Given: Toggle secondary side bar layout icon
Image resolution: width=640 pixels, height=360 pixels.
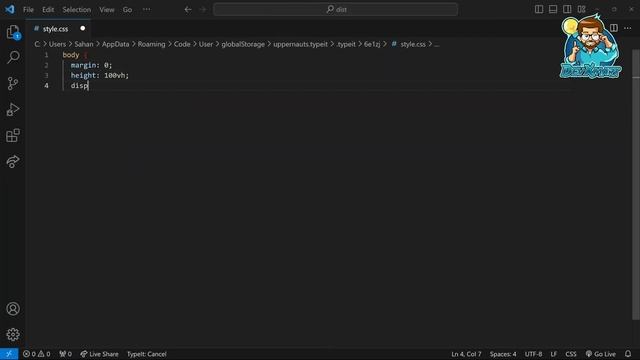Looking at the screenshot, I should click(x=567, y=9).
